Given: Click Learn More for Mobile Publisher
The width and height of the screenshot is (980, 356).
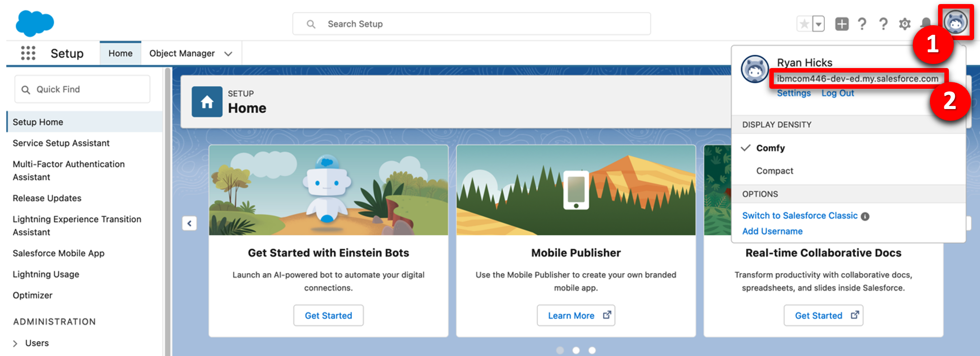Looking at the screenshot, I should pos(576,315).
